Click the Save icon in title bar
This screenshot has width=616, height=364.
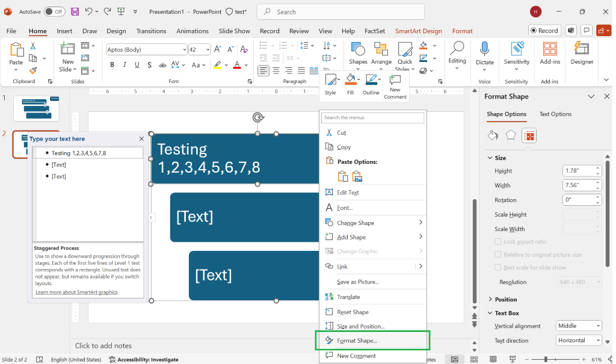coord(75,11)
